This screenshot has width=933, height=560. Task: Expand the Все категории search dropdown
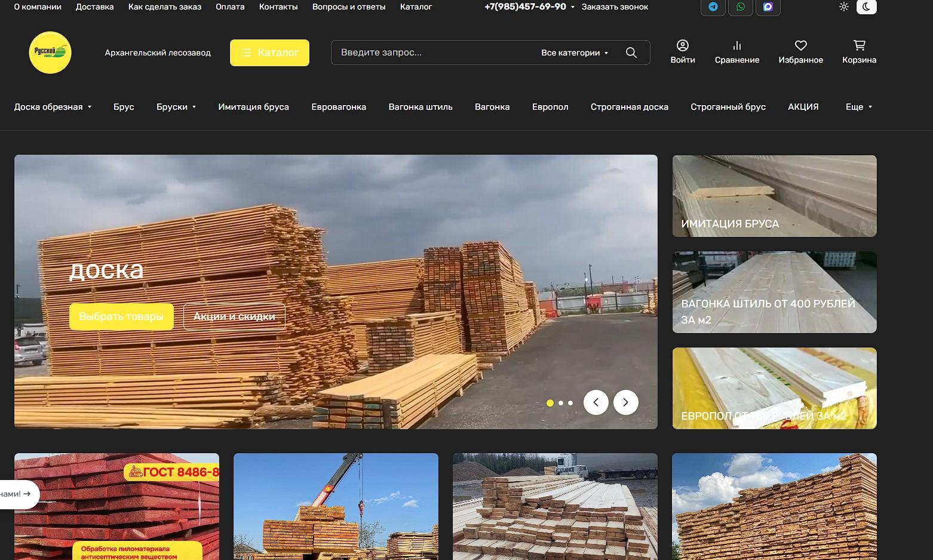click(x=574, y=53)
